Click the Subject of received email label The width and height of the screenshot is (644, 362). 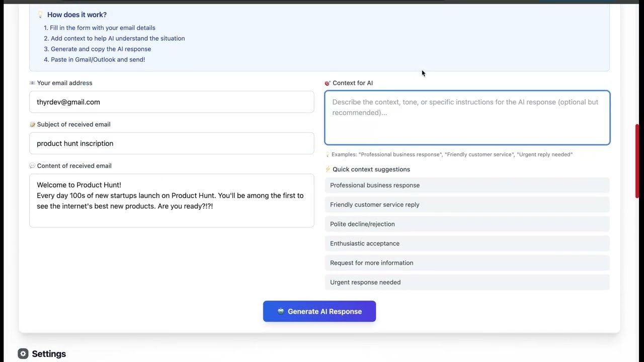pyautogui.click(x=73, y=124)
